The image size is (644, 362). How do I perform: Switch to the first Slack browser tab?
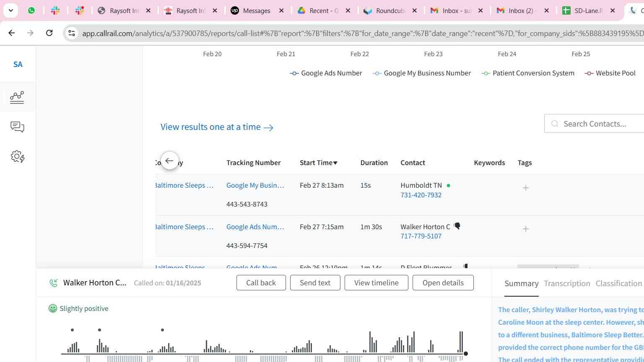[55, 10]
